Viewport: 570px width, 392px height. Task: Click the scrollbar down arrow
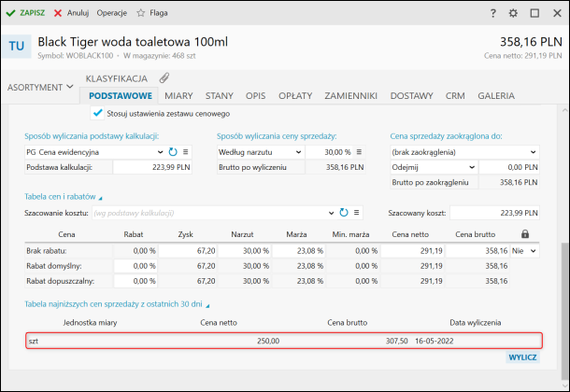point(564,385)
